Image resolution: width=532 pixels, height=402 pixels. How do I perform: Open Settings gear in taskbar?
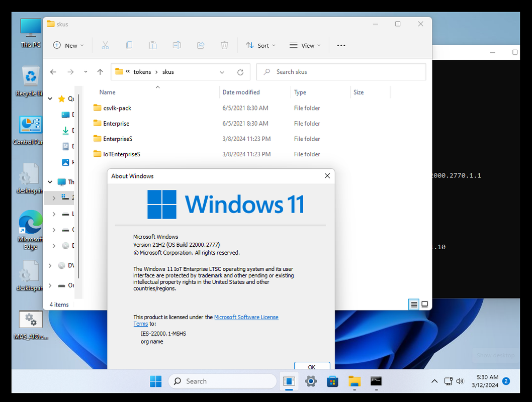coord(311,381)
